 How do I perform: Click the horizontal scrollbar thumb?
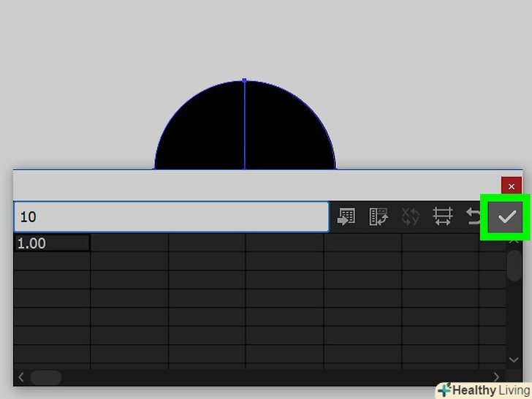coord(45,377)
